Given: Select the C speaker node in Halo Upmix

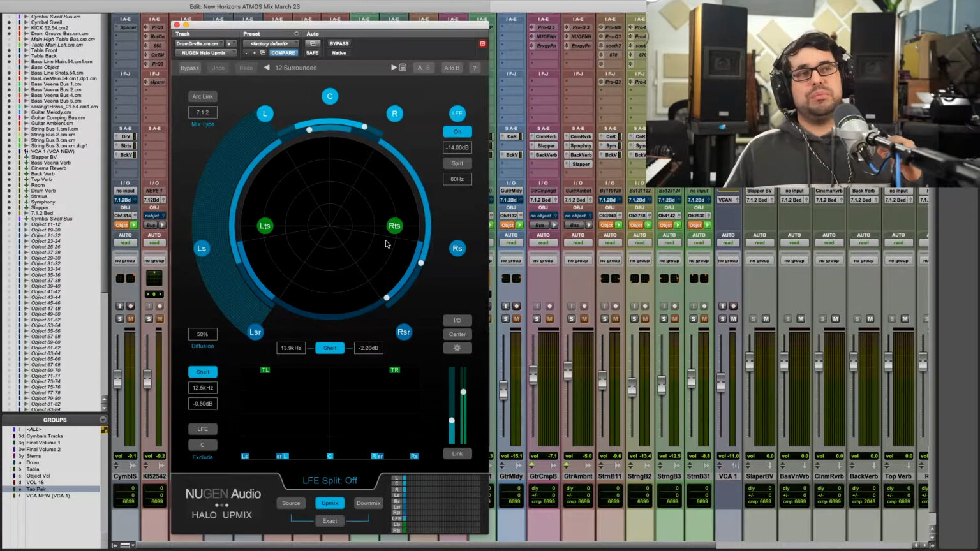Looking at the screenshot, I should point(330,96).
